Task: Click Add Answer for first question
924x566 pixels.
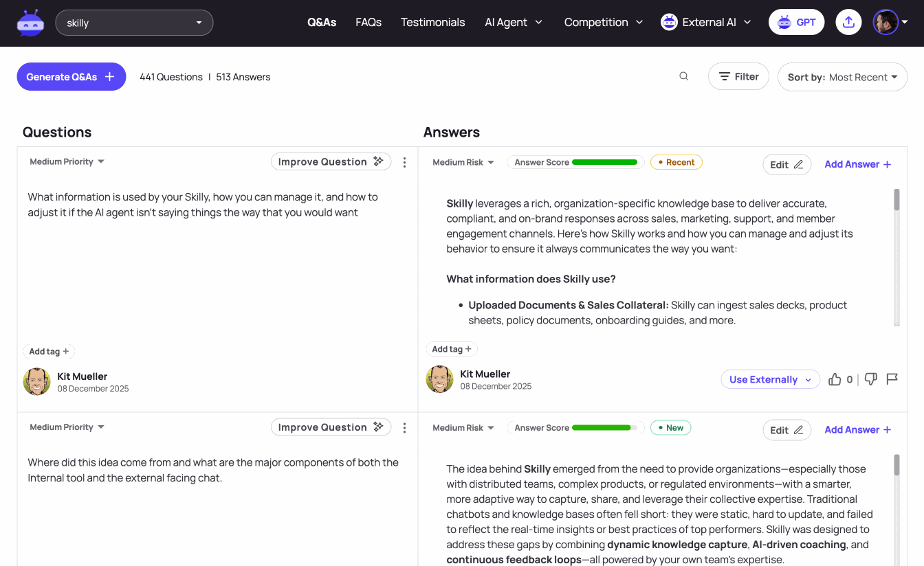Action: click(858, 165)
